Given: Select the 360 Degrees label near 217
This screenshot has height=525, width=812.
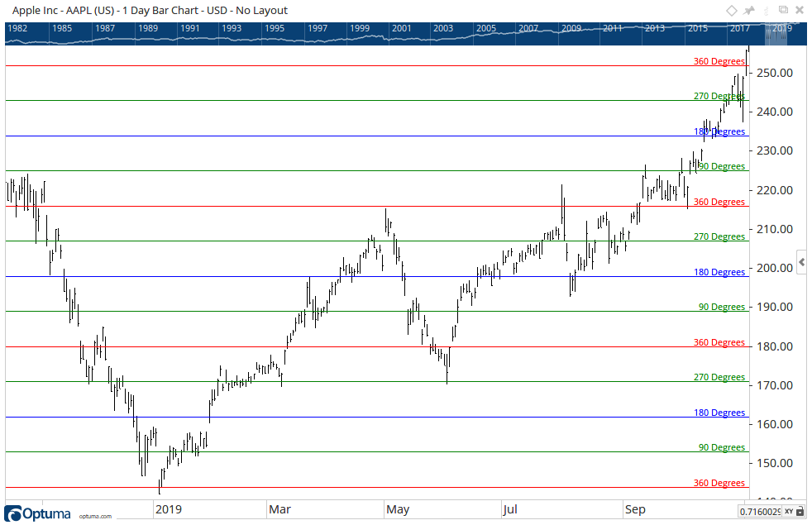Looking at the screenshot, I should point(719,202).
